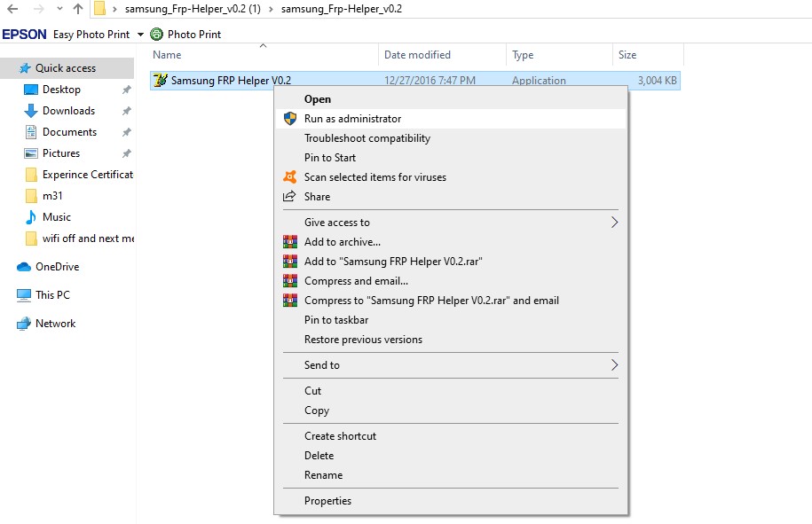Viewport: 812px width, 524px height.
Task: Choose Run as administrator
Action: coord(451,119)
